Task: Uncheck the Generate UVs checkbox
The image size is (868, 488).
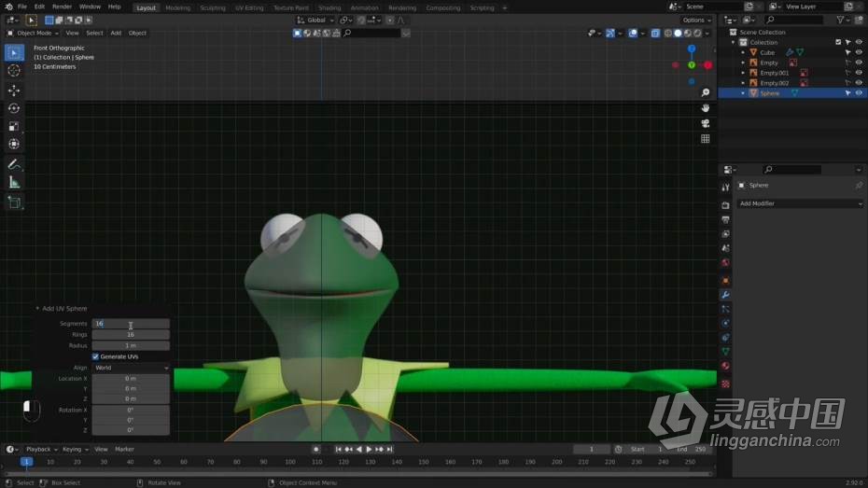Action: click(95, 356)
